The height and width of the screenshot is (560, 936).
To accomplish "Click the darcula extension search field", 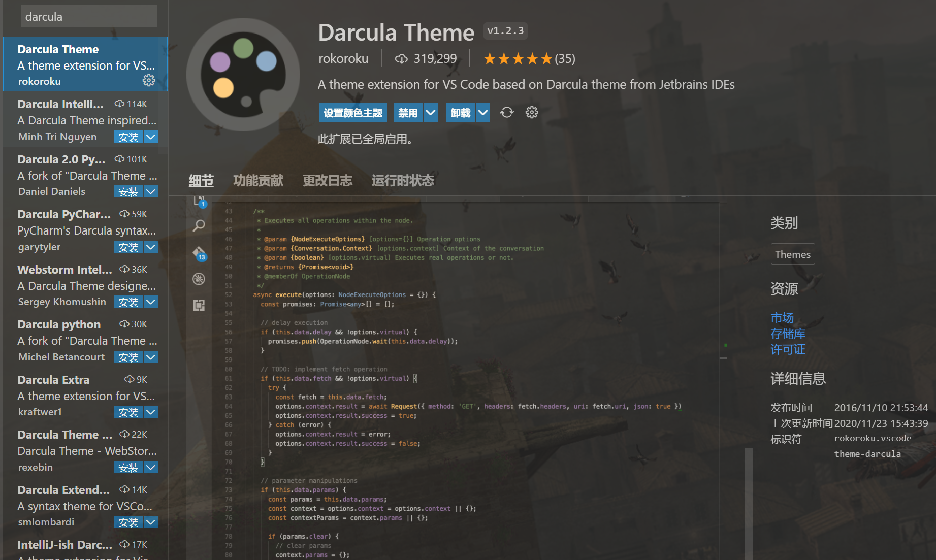I will (89, 17).
